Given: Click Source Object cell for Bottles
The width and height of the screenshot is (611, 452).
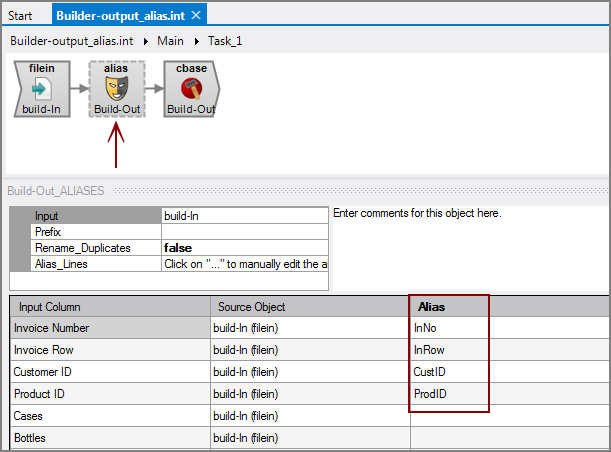Looking at the screenshot, I should point(310,438).
